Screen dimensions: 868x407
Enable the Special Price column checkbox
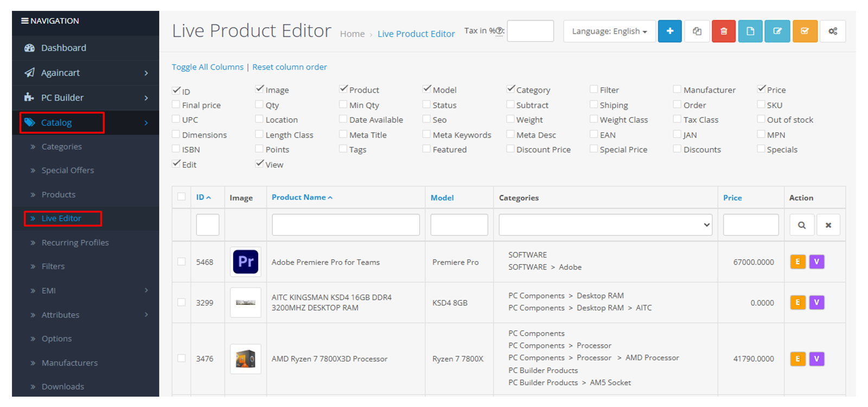pos(593,149)
